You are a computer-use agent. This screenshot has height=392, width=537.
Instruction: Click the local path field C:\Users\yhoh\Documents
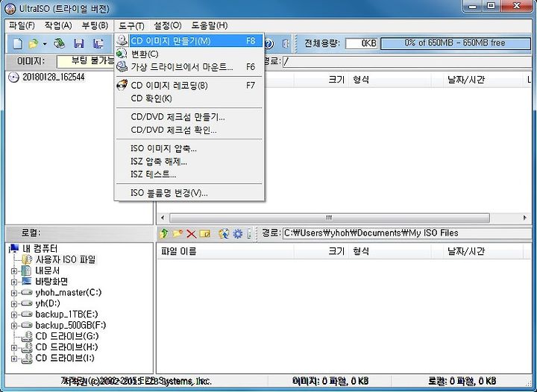pos(407,233)
